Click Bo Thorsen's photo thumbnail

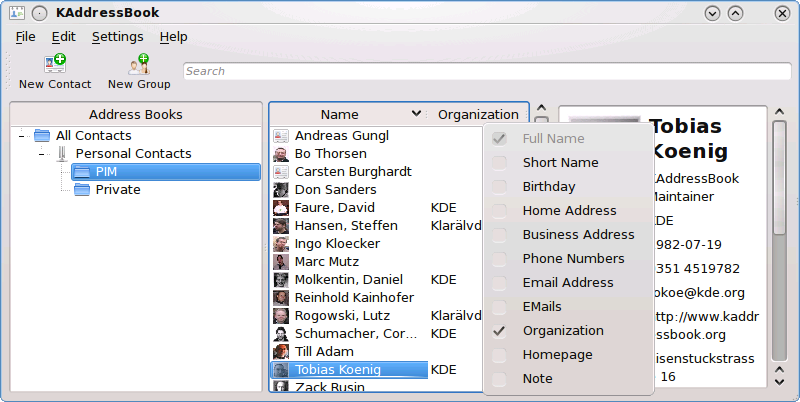tap(281, 154)
